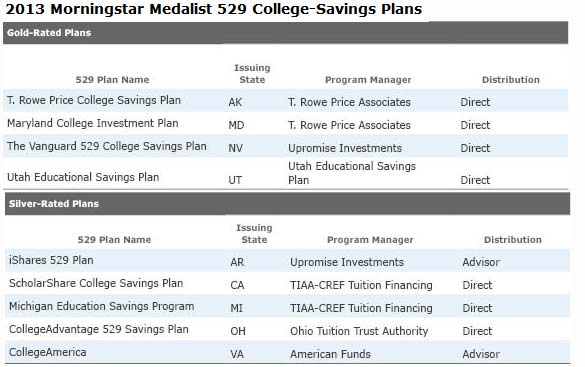This screenshot has width=585, height=367.
Task: Select ScholarShare College Savings Plan
Action: [96, 283]
